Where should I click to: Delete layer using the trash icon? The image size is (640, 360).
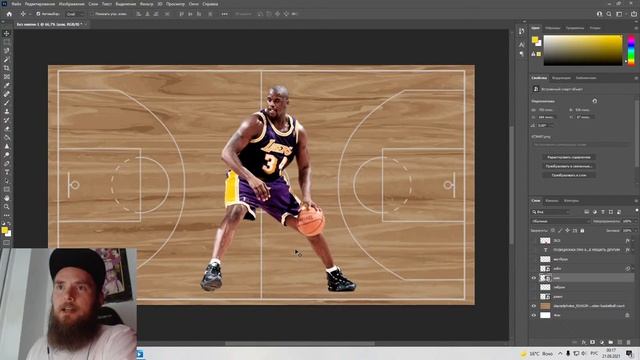[x=629, y=342]
